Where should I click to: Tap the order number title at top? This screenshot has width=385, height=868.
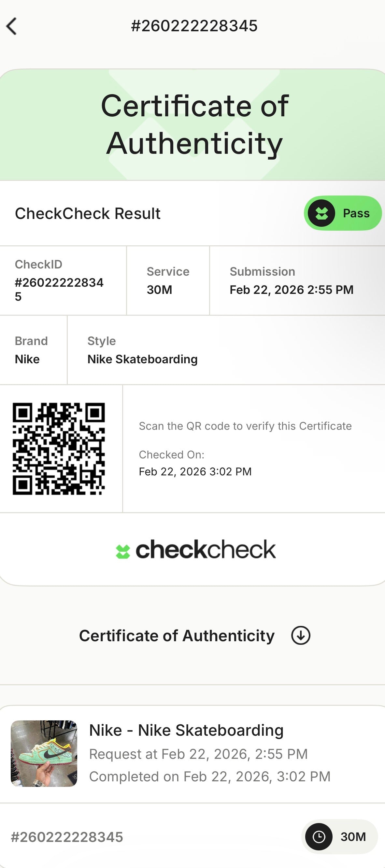(194, 26)
